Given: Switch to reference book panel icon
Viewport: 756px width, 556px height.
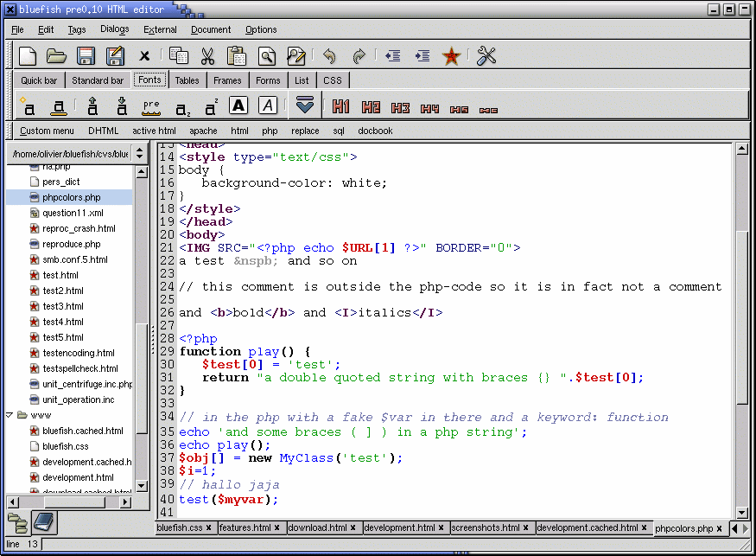Looking at the screenshot, I should (44, 522).
